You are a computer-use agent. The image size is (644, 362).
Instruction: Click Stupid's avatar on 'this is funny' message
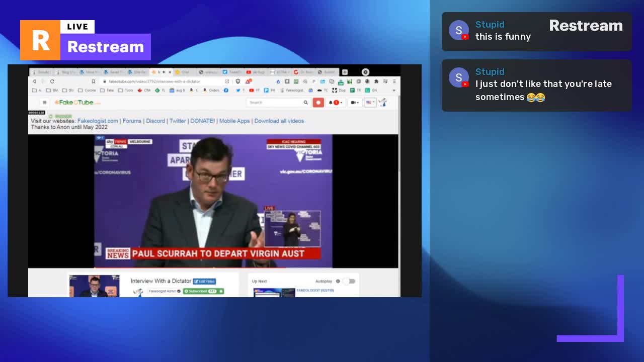(x=458, y=30)
